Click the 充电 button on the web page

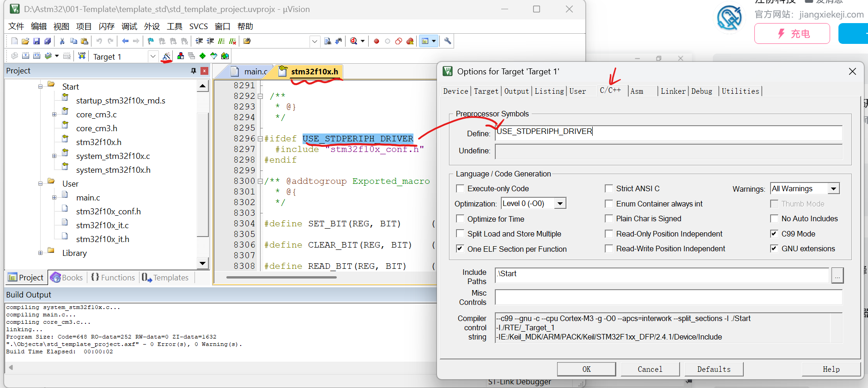(x=792, y=34)
